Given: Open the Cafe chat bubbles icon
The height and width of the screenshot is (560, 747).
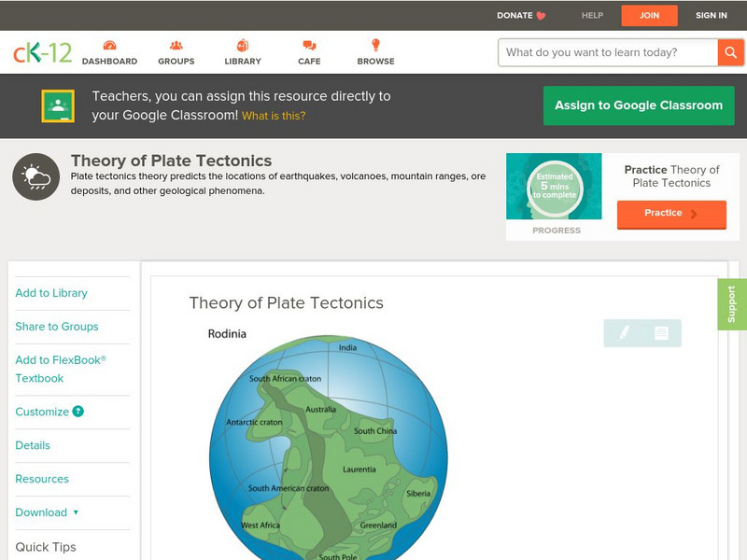Looking at the screenshot, I should tap(309, 46).
